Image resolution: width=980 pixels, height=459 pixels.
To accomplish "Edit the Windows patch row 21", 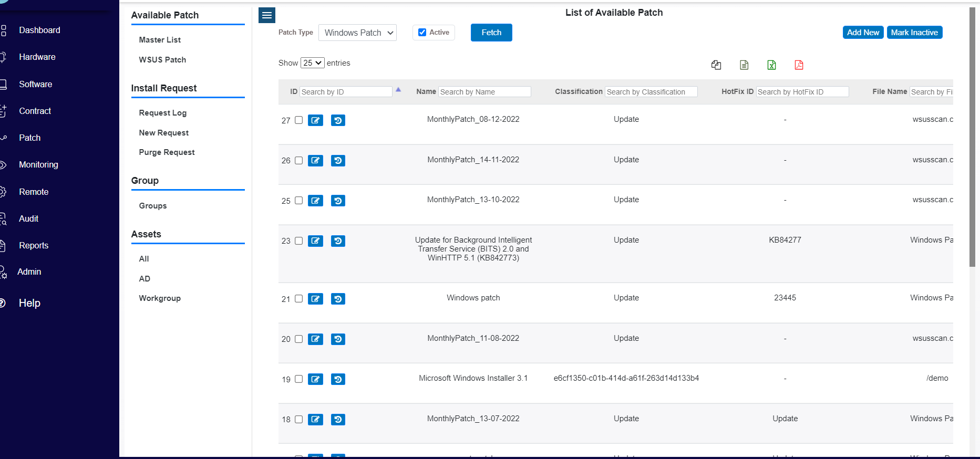I will point(315,299).
